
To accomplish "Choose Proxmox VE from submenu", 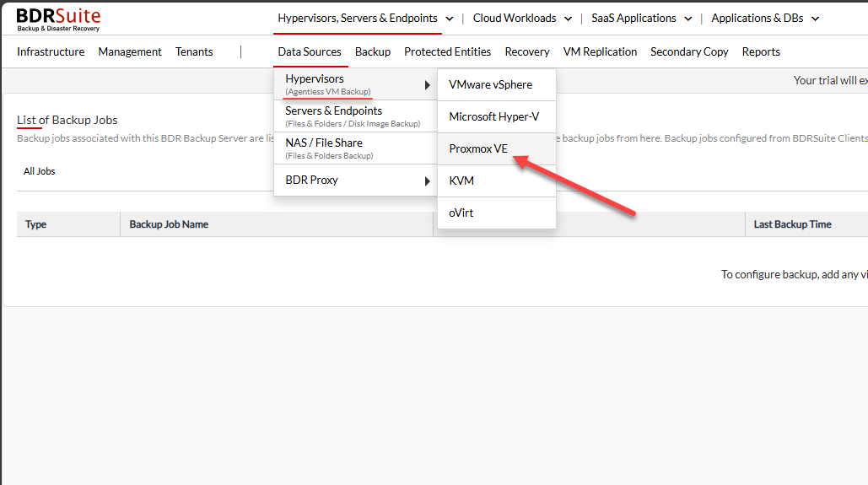I will [497, 149].
